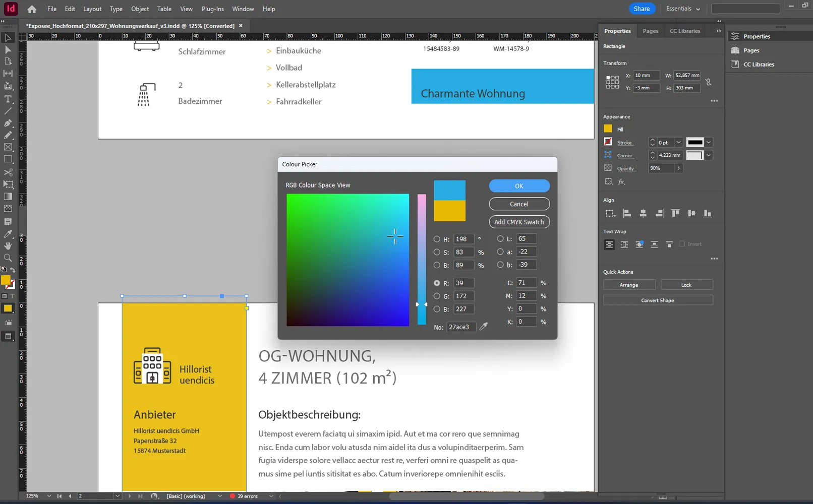Viewport: 813px width, 504px height.
Task: Select the G green radio button
Action: click(437, 296)
